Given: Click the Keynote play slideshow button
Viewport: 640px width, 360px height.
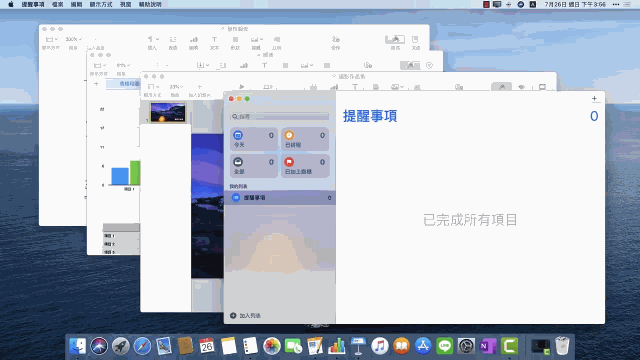Looking at the screenshot, I should tap(242, 87).
